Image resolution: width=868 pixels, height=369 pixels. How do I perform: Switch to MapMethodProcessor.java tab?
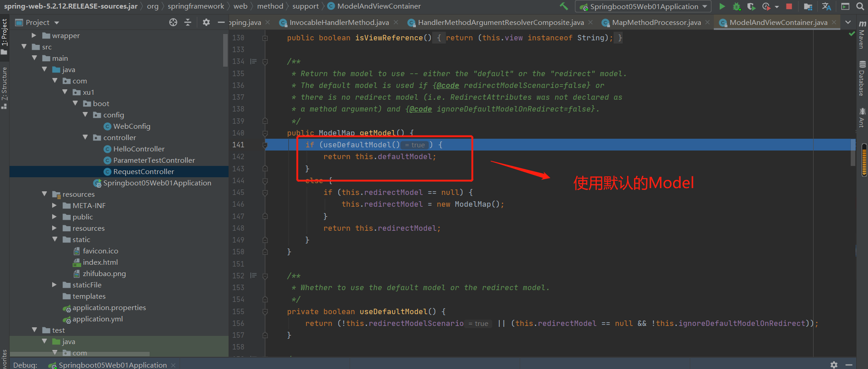tap(656, 22)
